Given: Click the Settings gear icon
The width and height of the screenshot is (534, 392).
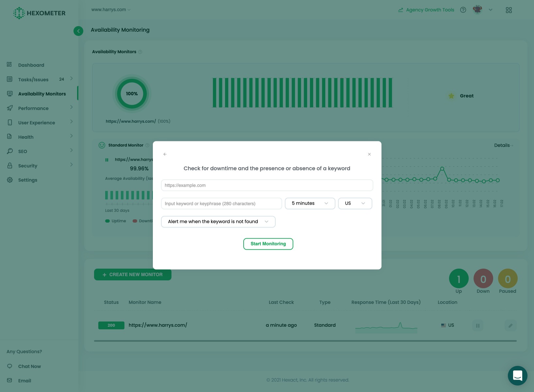Looking at the screenshot, I should tap(10, 180).
